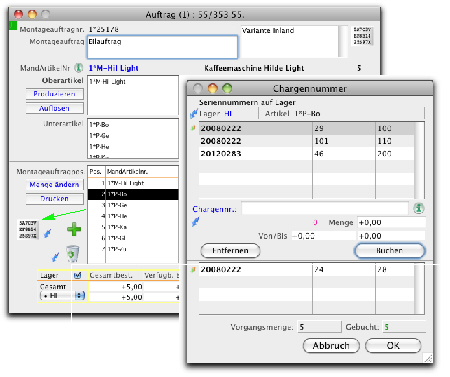Select the 20120283 row in serial list

(x=307, y=154)
